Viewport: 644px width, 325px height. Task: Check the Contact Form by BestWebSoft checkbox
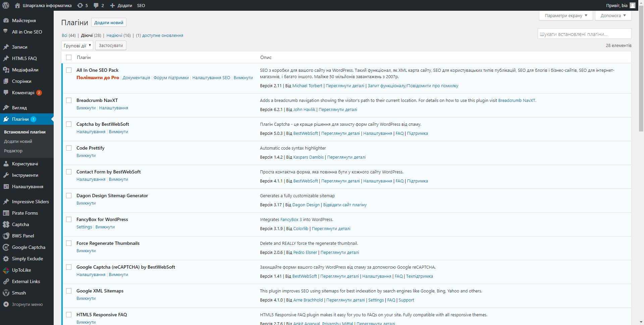69,172
